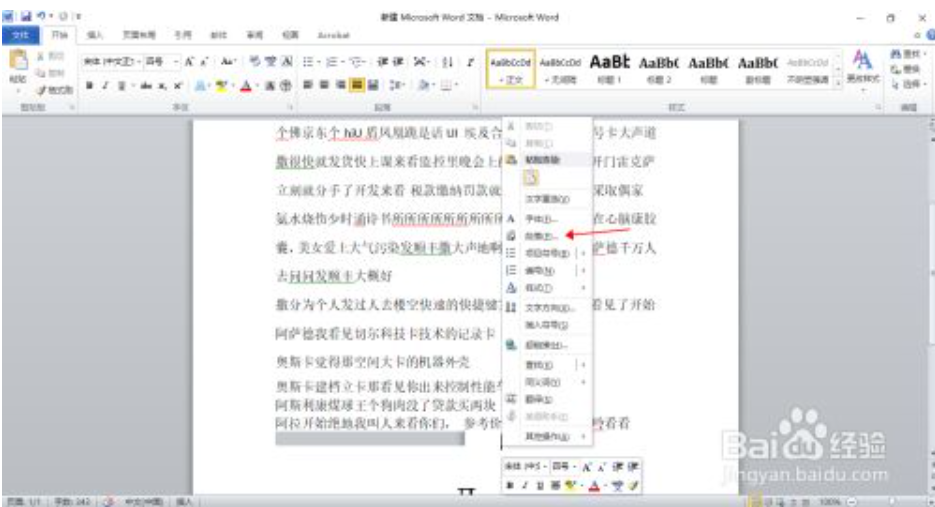Screen dimensions: 935x507
Task: Toggle Strikethrough (abc) in the ribbon
Action: click(146, 86)
